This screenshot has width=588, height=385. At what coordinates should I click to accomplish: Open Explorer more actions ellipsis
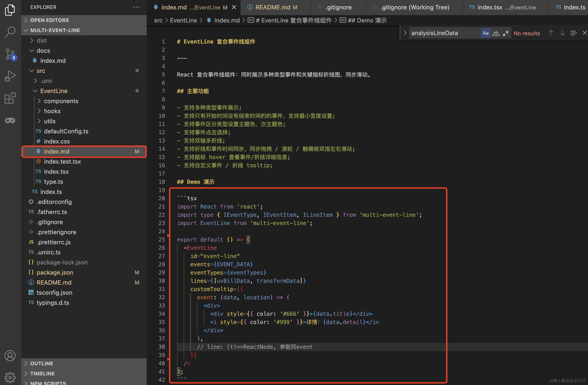[x=136, y=7]
